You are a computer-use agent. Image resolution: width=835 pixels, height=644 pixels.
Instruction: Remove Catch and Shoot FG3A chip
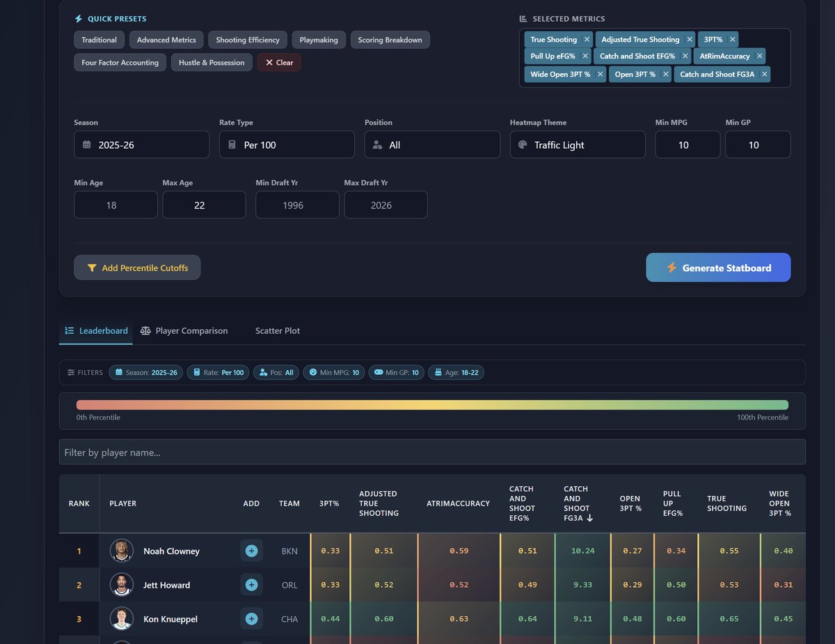[765, 74]
